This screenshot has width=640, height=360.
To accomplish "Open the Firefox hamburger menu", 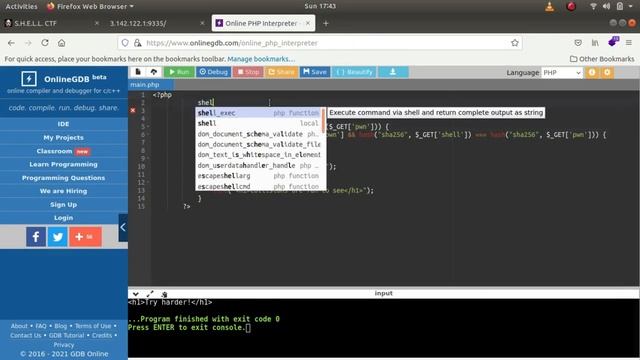I will 629,43.
